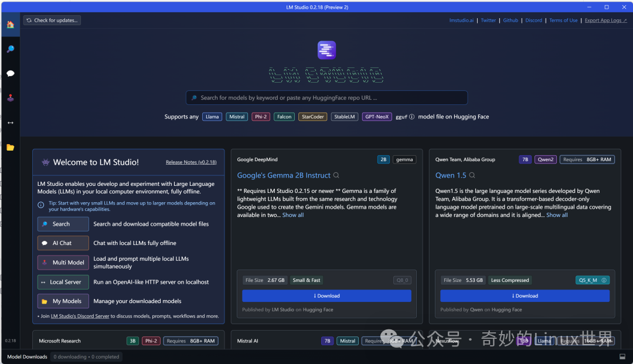
Task: Open the Terms of Use link
Action: click(x=563, y=20)
